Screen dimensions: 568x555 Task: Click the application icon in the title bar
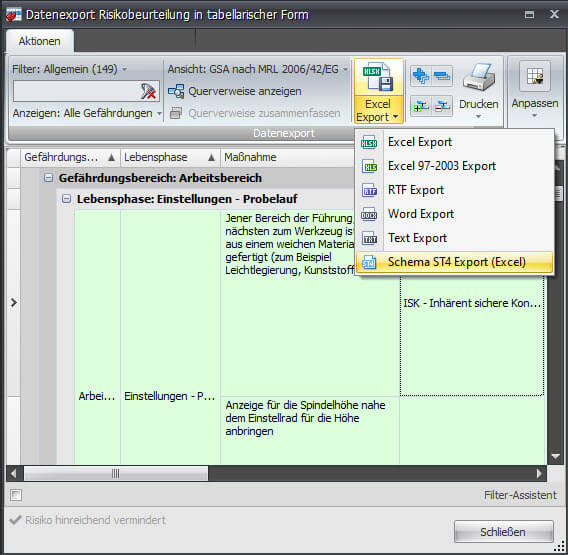[13, 15]
